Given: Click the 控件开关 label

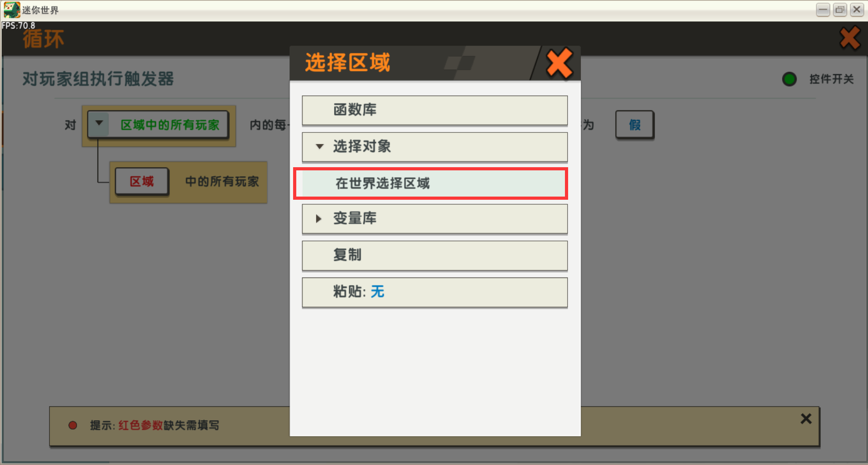Looking at the screenshot, I should click(x=831, y=79).
